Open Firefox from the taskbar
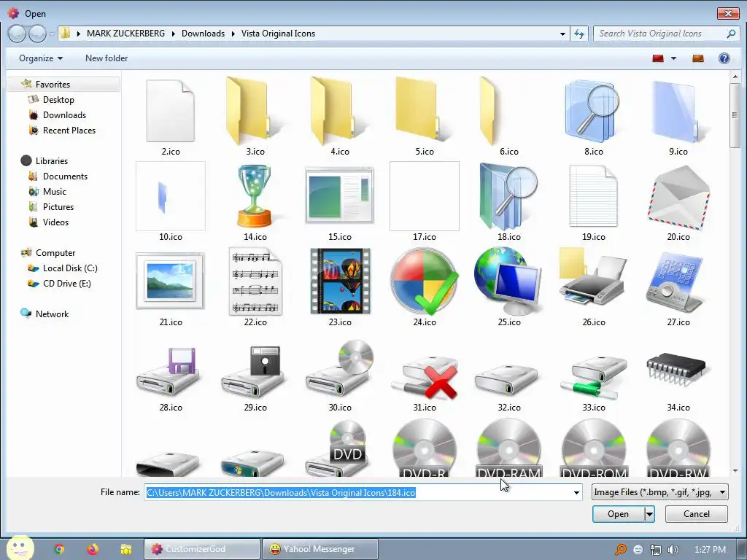The height and width of the screenshot is (560, 747). [x=93, y=549]
